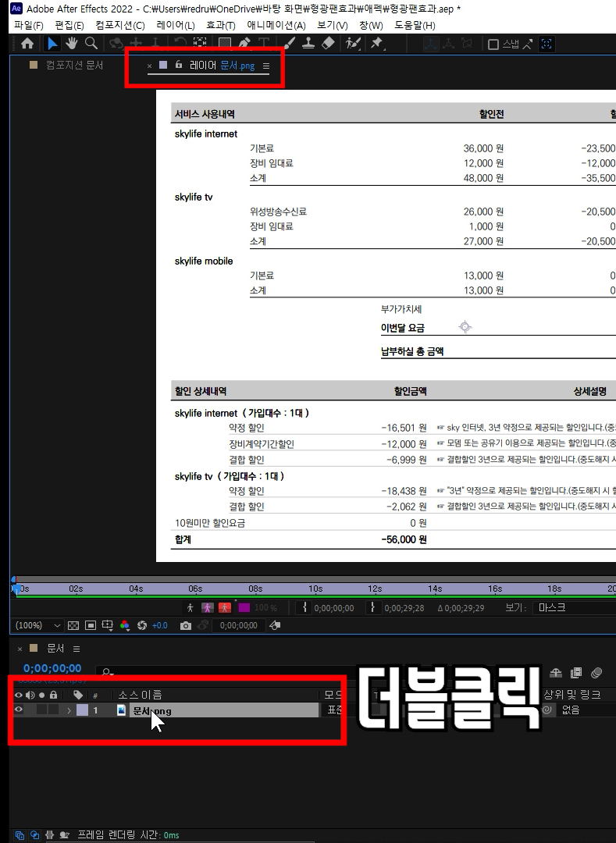The width and height of the screenshot is (616, 843).
Task: Open the 도움말(H) menu
Action: tap(415, 25)
